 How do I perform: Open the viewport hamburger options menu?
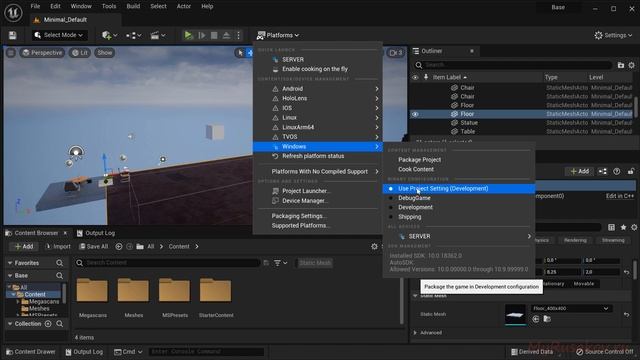pos(11,53)
